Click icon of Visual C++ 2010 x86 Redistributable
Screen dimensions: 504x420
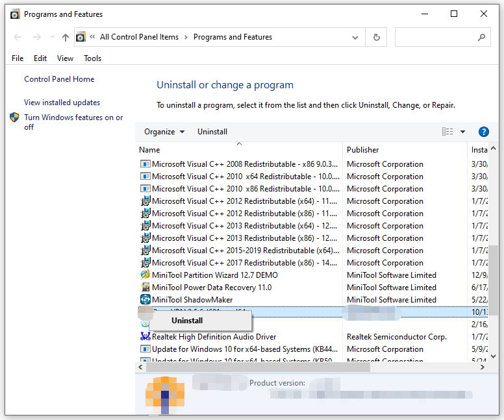145,189
